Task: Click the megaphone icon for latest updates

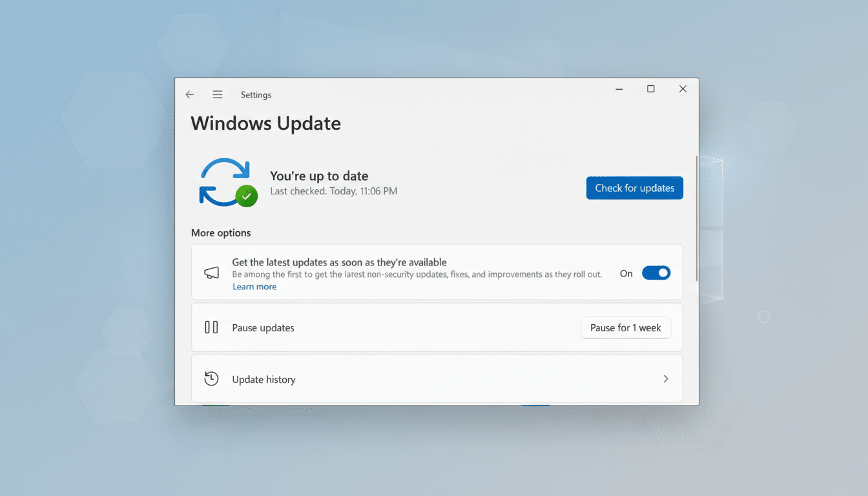Action: pyautogui.click(x=211, y=273)
